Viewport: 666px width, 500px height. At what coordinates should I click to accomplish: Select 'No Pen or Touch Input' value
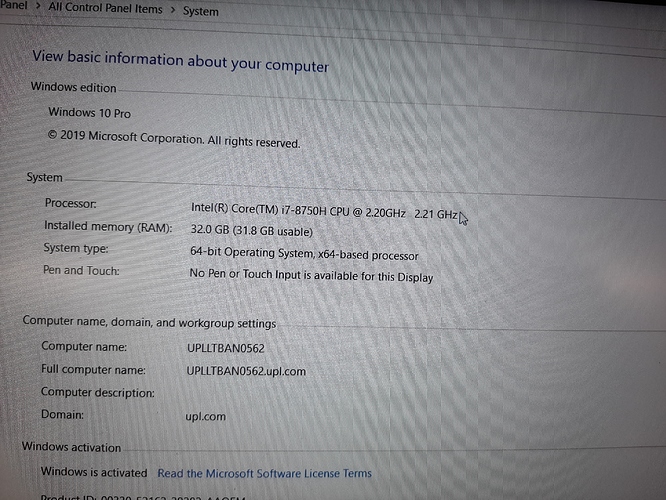pyautogui.click(x=311, y=276)
